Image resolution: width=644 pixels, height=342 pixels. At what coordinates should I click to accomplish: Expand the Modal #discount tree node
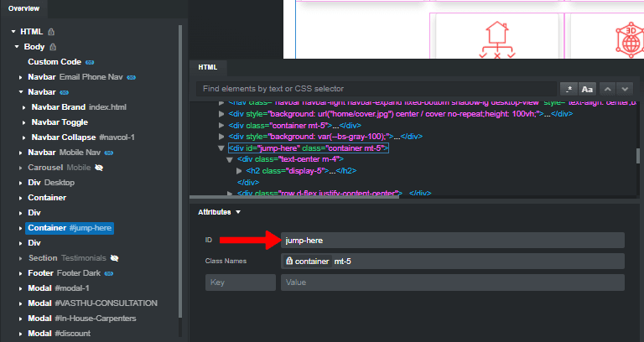point(21,334)
